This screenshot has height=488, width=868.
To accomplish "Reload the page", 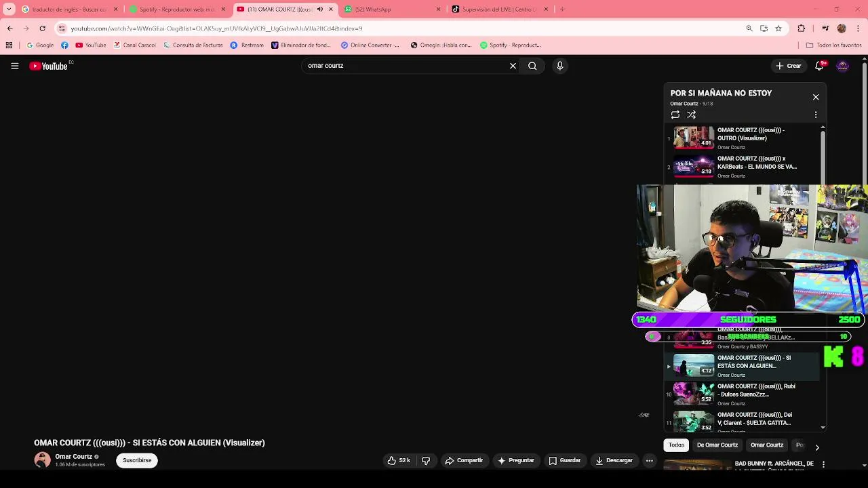I will (42, 28).
